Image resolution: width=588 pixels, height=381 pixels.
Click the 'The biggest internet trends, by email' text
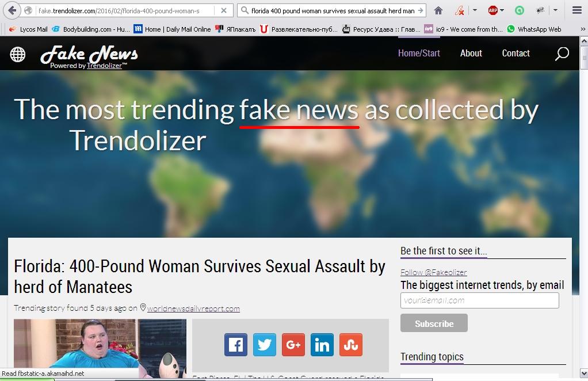(x=482, y=285)
